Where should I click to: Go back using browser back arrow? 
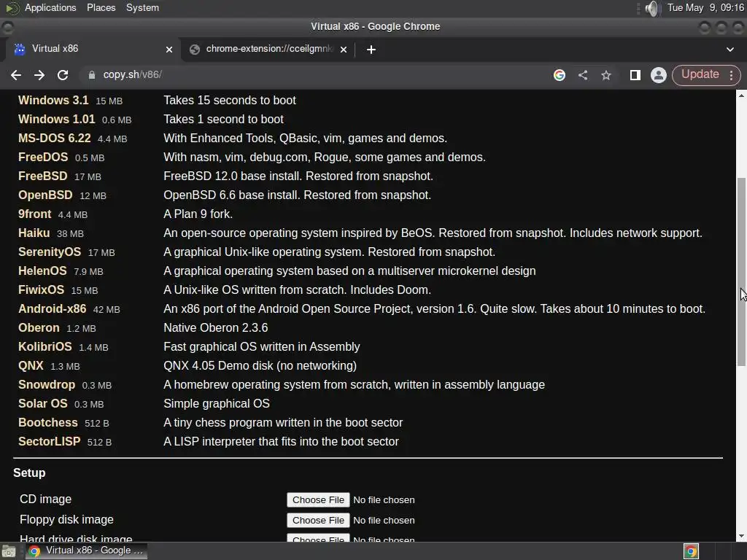(16, 75)
